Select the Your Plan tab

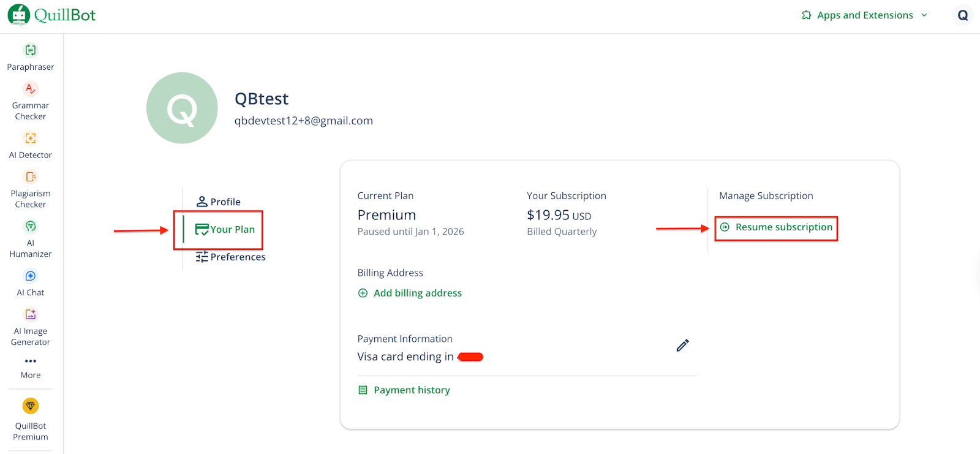pyautogui.click(x=225, y=229)
